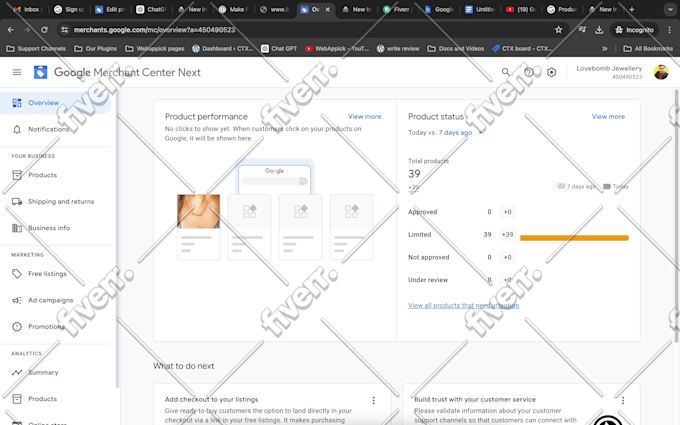Click the Shipping and returns truck icon
Screen dimensions: 680x425
tap(17, 201)
